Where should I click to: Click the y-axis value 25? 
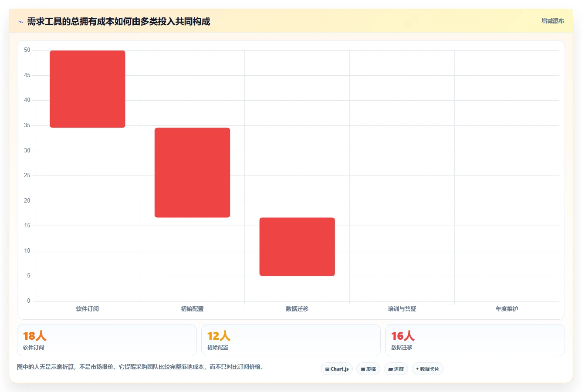[27, 176]
